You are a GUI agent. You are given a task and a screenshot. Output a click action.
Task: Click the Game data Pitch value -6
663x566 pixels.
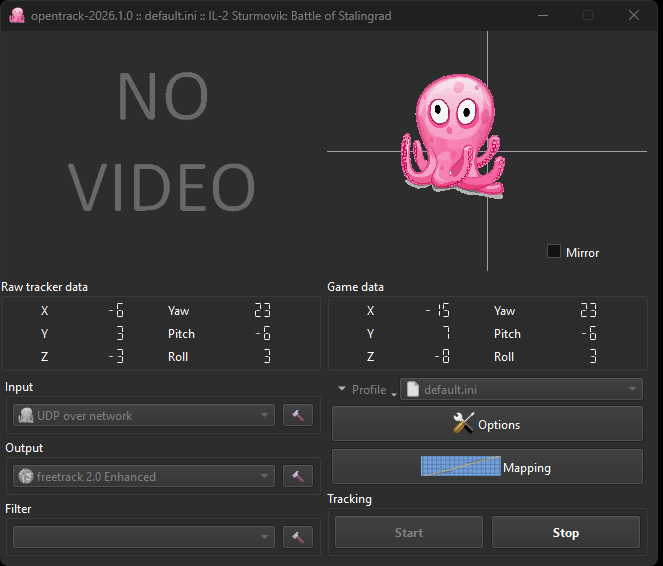(x=589, y=333)
